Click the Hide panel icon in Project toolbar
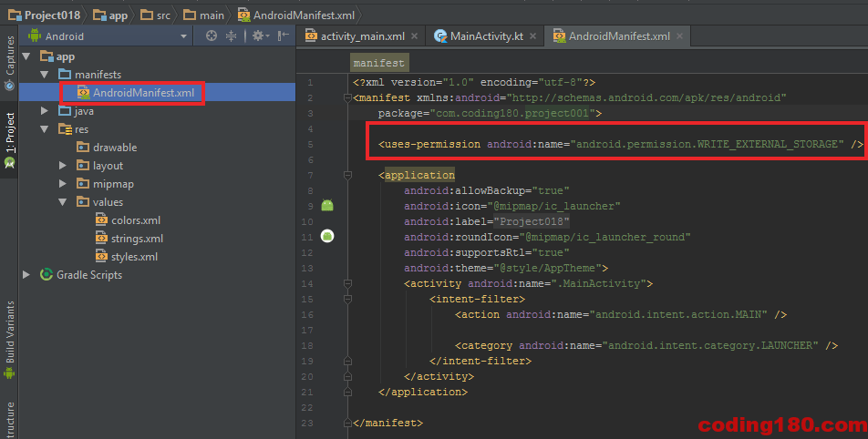Screen dimensions: 868x439 (284, 36)
